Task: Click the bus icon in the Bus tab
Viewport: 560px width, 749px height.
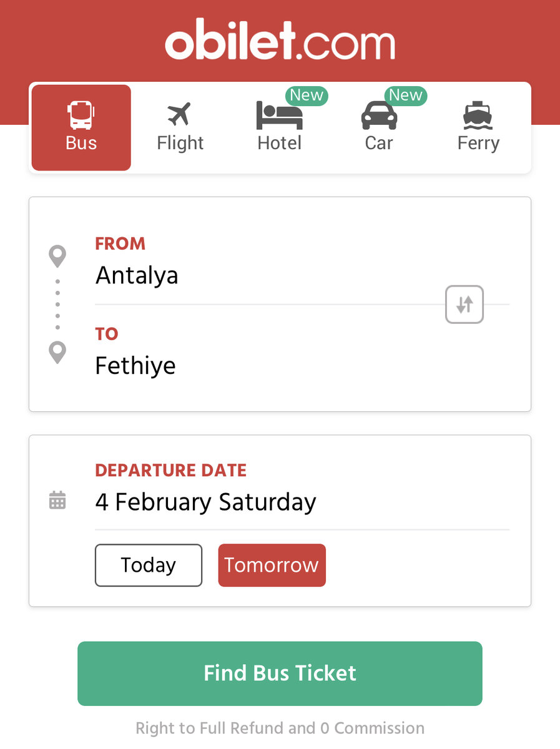Action: (x=81, y=115)
